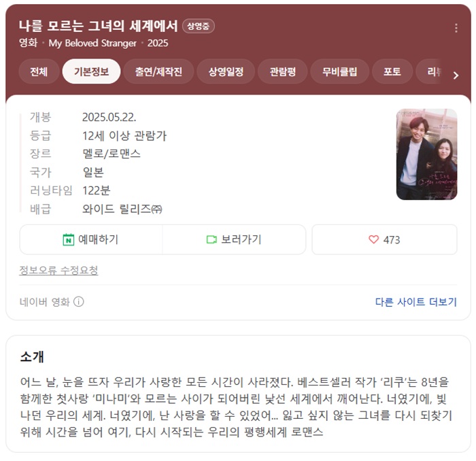Click the movie poster thumbnail

(x=426, y=154)
